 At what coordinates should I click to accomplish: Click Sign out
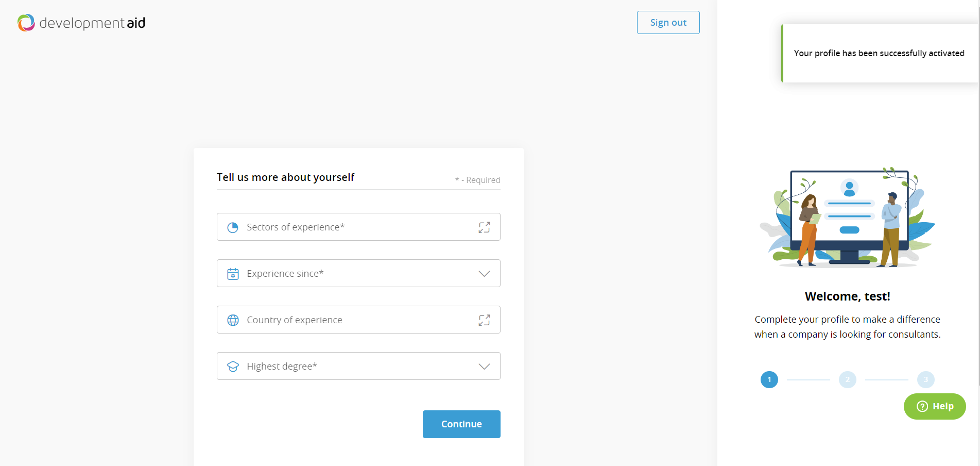[x=668, y=22]
